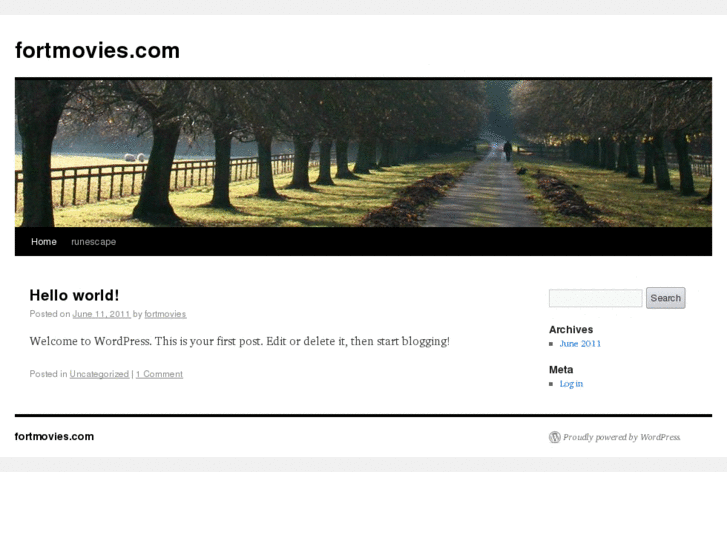Click the Welcome to WordPress post text
The width and height of the screenshot is (727, 545).
[x=239, y=341]
